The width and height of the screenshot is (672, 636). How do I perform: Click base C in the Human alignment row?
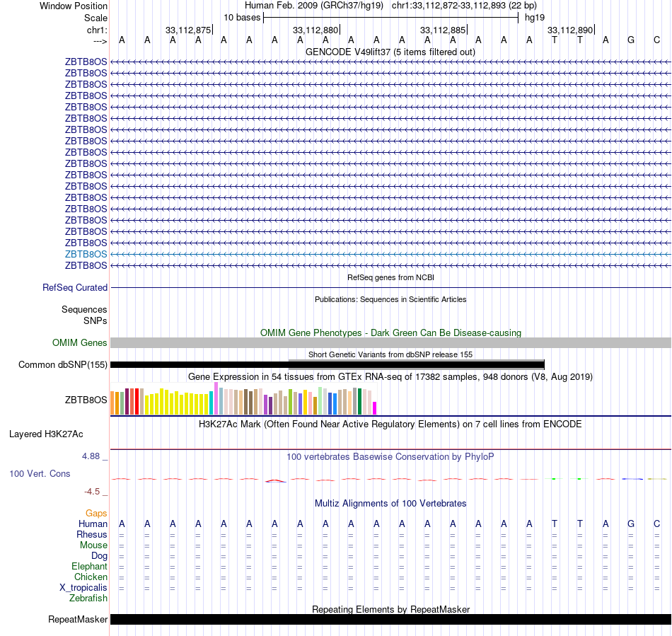tap(656, 524)
